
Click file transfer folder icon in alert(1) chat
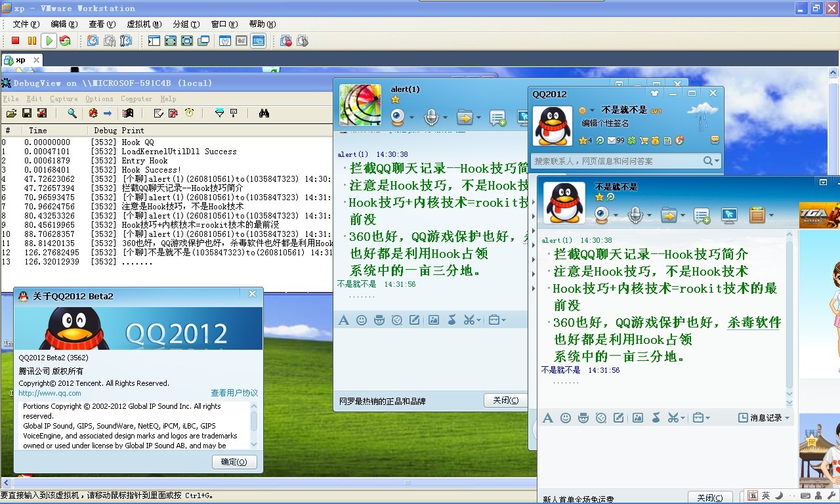(465, 118)
